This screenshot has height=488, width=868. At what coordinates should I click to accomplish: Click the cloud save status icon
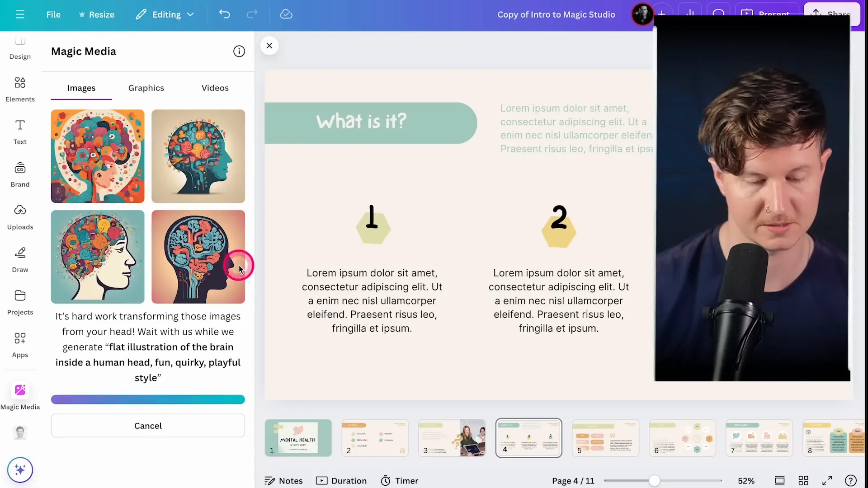(x=286, y=14)
